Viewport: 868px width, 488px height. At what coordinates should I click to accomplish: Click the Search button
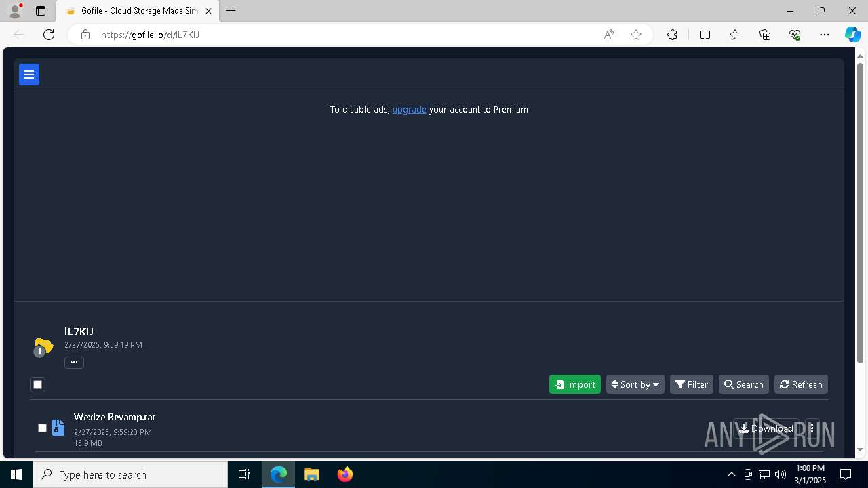tap(744, 384)
